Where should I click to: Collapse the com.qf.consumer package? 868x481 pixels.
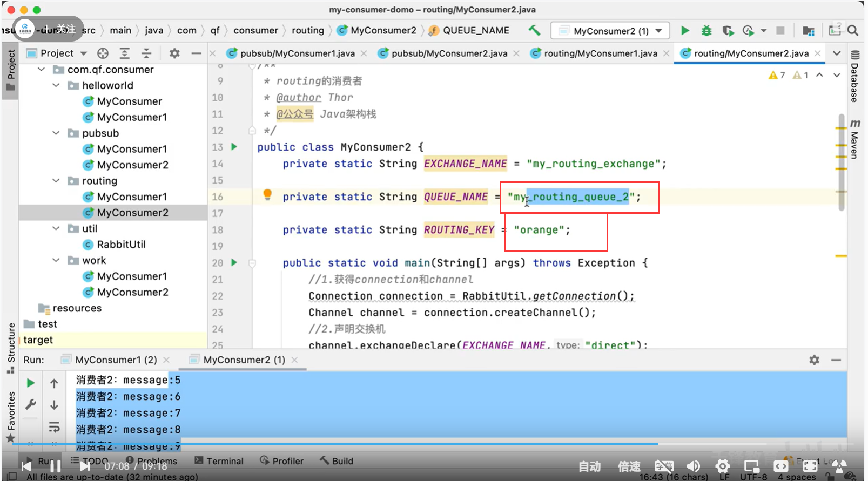[x=42, y=69]
